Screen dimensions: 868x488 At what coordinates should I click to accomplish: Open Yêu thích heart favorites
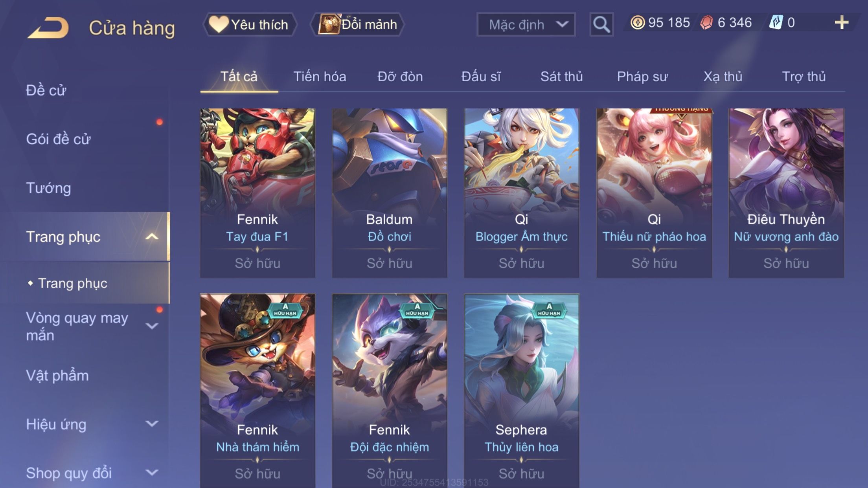click(249, 24)
